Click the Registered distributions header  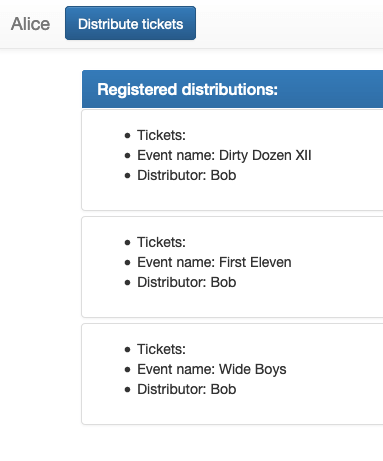187,89
